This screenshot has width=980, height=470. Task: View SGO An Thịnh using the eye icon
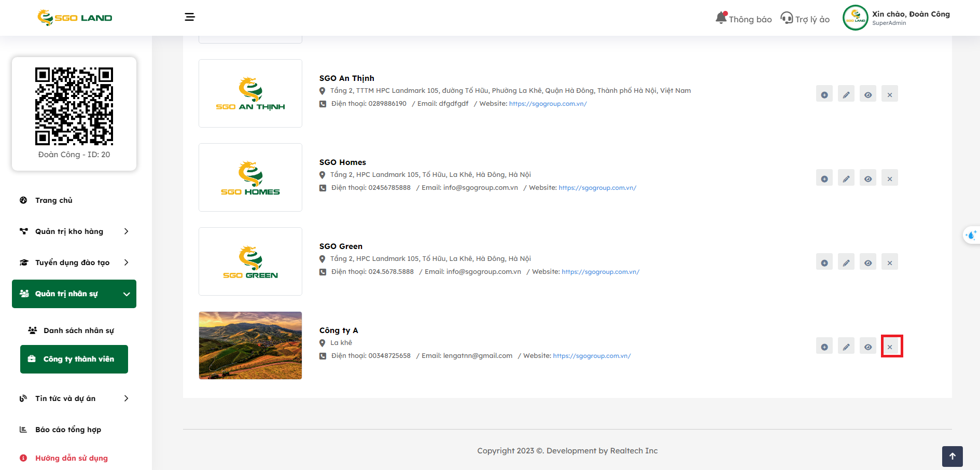click(x=867, y=94)
